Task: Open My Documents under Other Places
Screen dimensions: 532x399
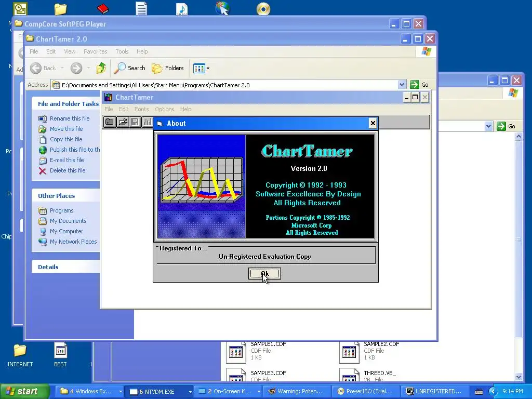Action: (68, 221)
